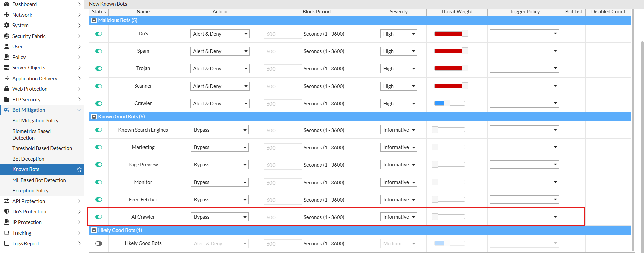Collapse the Likely Good Bots group
The height and width of the screenshot is (253, 644).
[94, 230]
